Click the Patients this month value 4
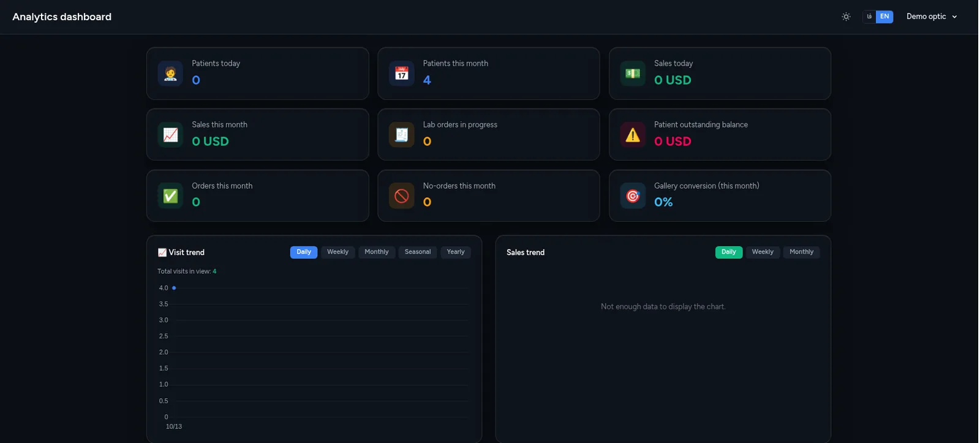 427,80
